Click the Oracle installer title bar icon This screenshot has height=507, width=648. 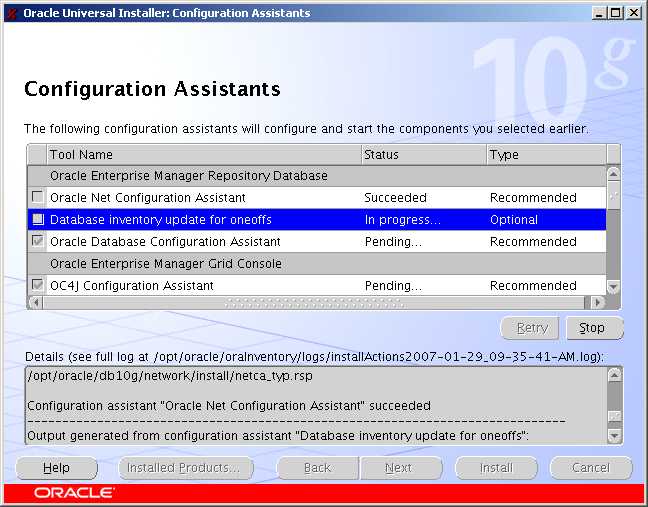[x=11, y=13]
